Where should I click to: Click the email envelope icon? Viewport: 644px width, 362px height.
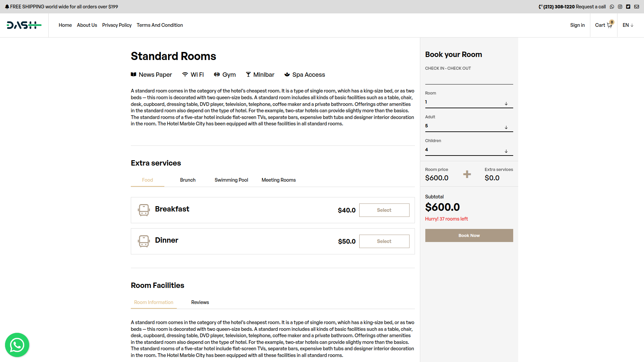tap(637, 7)
